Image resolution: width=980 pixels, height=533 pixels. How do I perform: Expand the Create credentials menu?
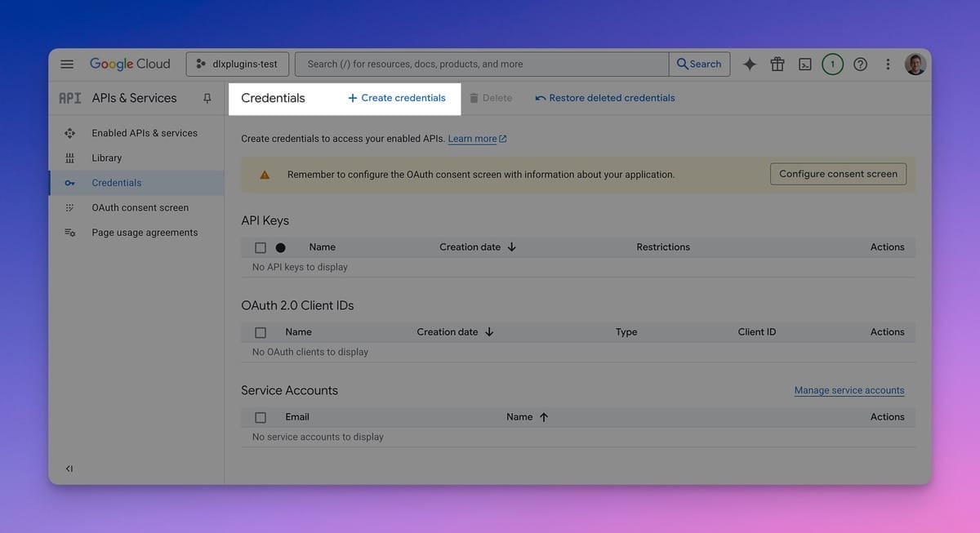[397, 98]
